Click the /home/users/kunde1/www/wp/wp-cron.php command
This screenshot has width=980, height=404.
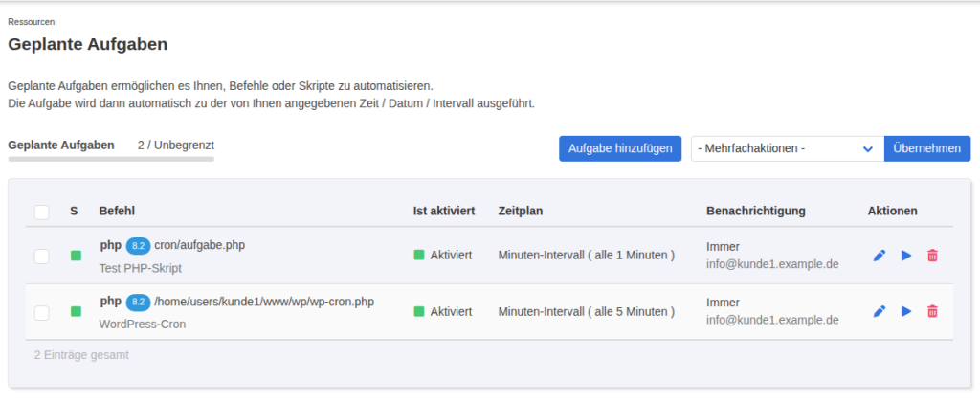(x=264, y=303)
